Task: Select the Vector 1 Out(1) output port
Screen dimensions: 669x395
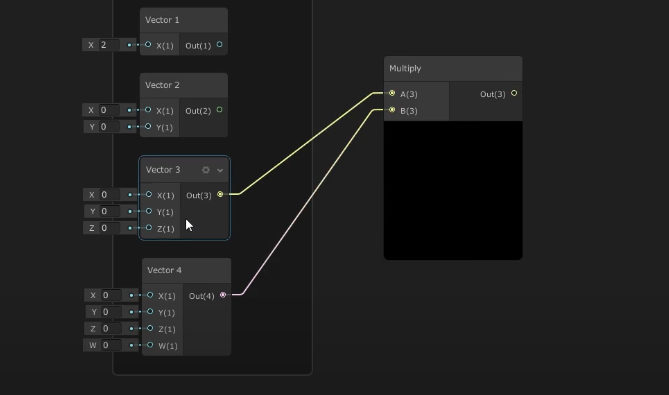Action: point(219,44)
